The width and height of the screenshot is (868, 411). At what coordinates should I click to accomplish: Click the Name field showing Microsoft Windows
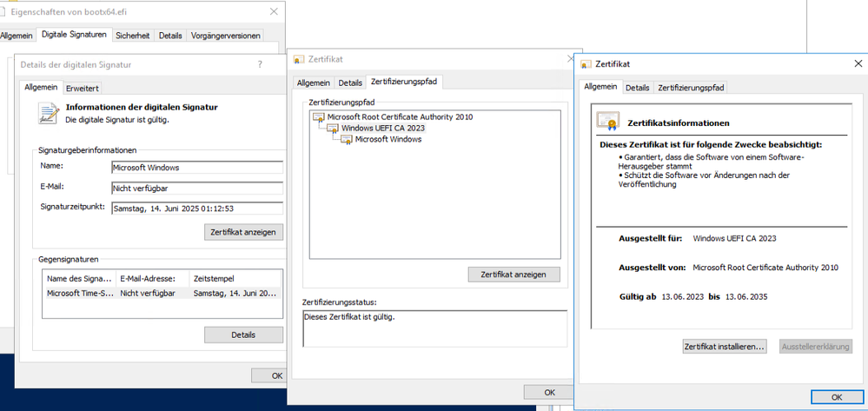pos(197,168)
